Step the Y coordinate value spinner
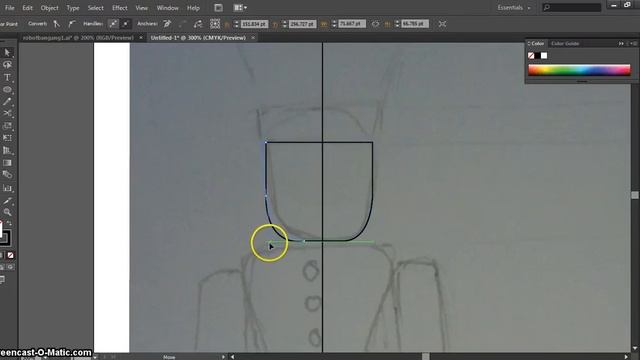 [284, 24]
